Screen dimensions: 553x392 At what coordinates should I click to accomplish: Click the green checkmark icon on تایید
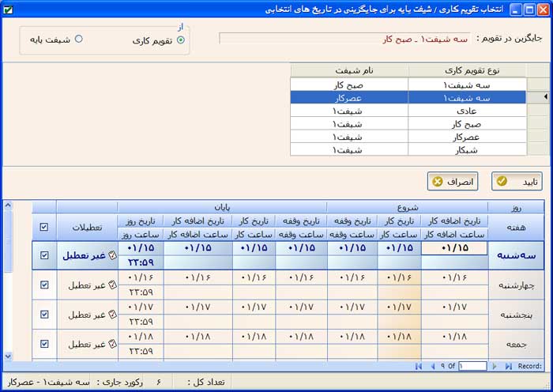point(503,182)
